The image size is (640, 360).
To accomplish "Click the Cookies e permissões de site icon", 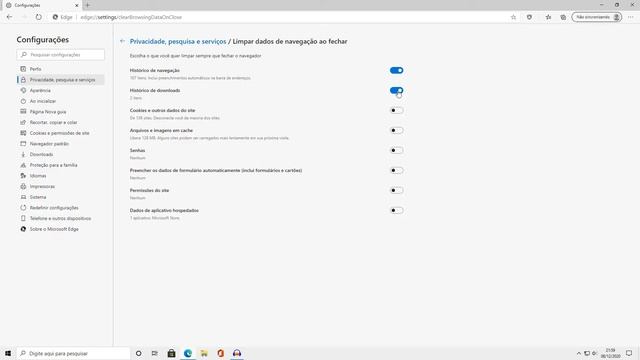I will [23, 133].
